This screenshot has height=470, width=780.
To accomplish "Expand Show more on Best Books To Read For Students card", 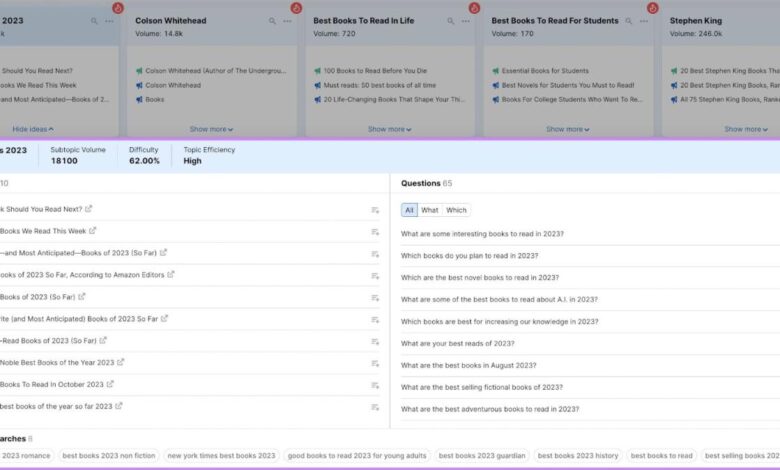I will click(568, 129).
